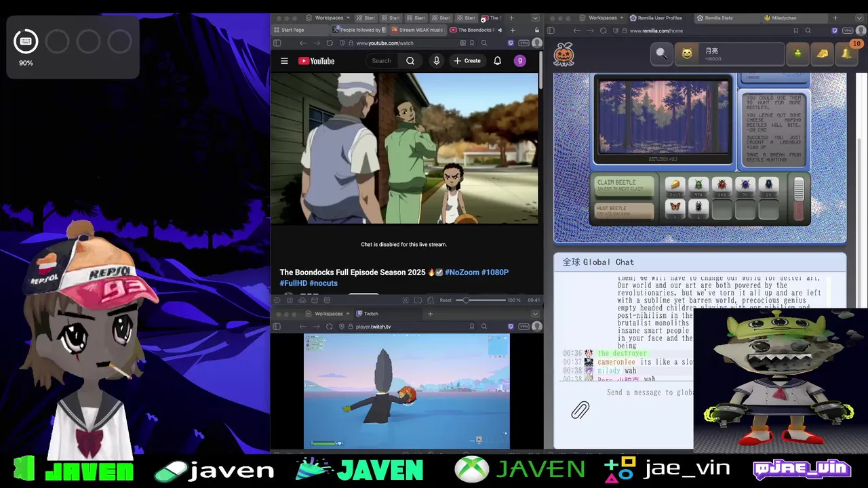Click the capture page icon in status bar
Screen dimensions: 868x488
pos(406,300)
